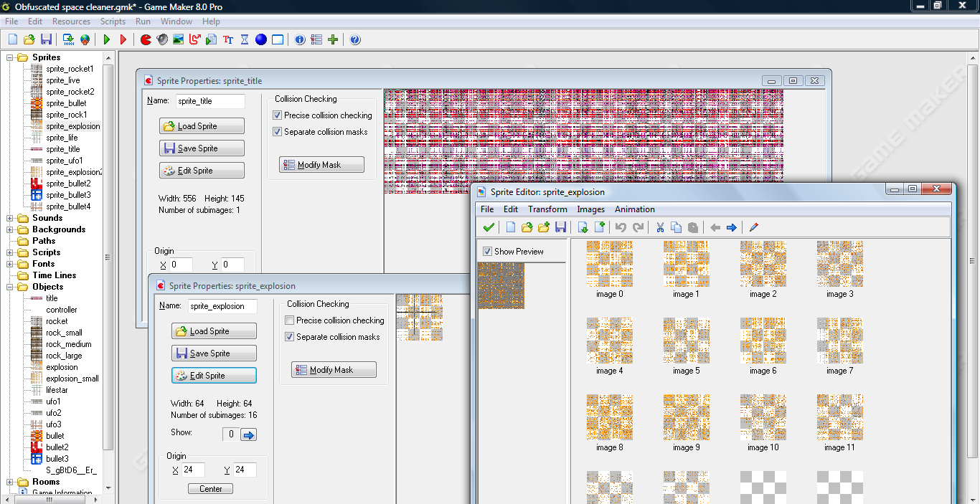The height and width of the screenshot is (504, 980).
Task: Toggle Separate collision masks for sprite_explosion
Action: click(290, 337)
